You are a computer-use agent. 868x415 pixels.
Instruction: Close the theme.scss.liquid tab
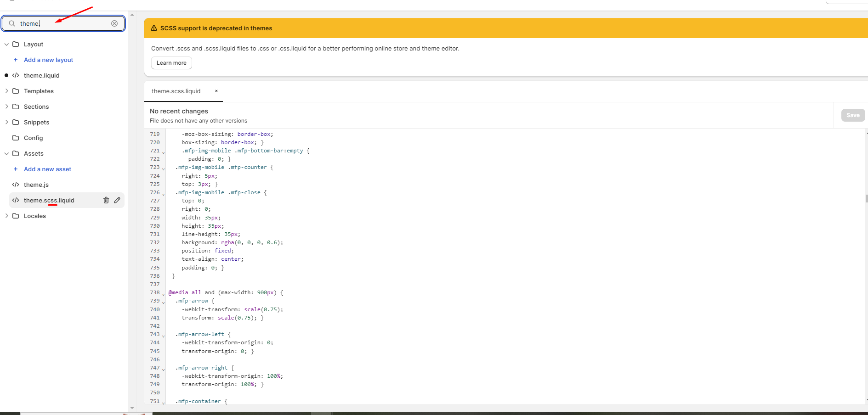pos(216,91)
